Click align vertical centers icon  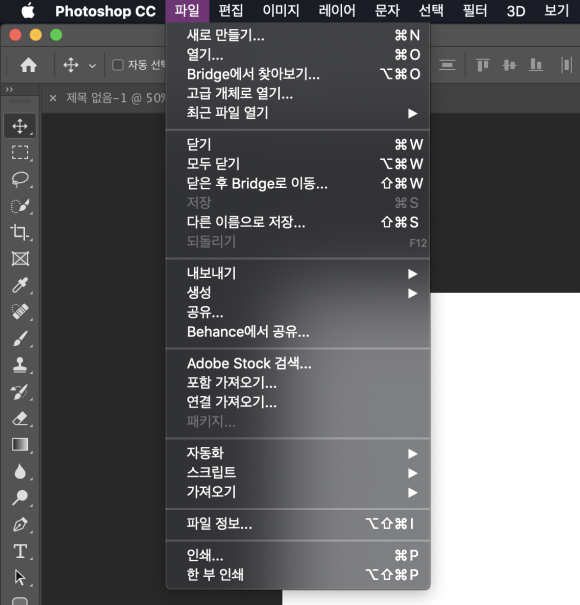(509, 65)
